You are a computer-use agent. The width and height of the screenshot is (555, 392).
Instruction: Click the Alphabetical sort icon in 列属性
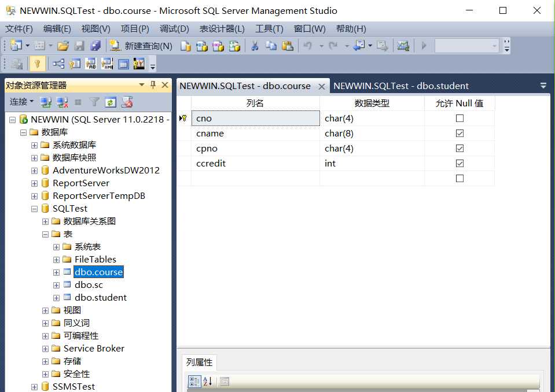pos(208,382)
